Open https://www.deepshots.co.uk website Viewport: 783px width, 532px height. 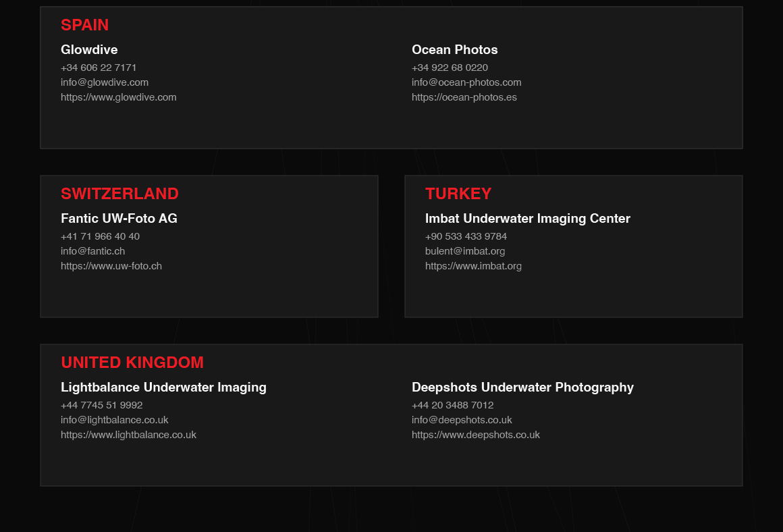475,435
